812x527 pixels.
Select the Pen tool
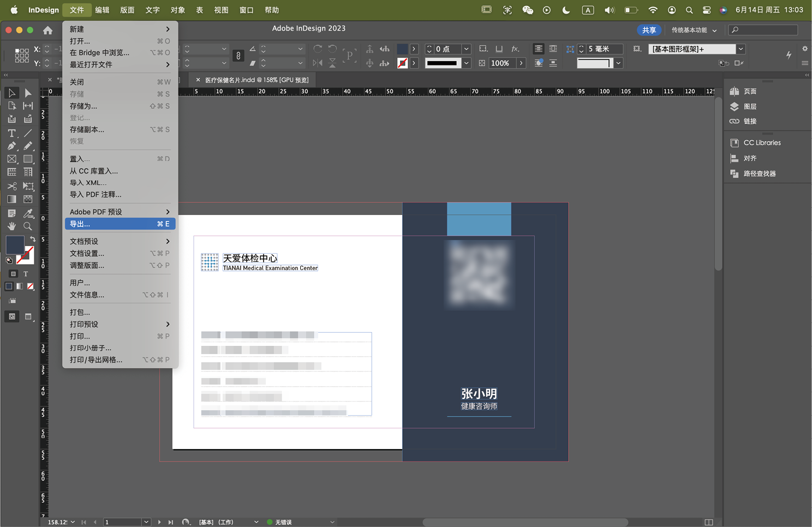coord(11,146)
